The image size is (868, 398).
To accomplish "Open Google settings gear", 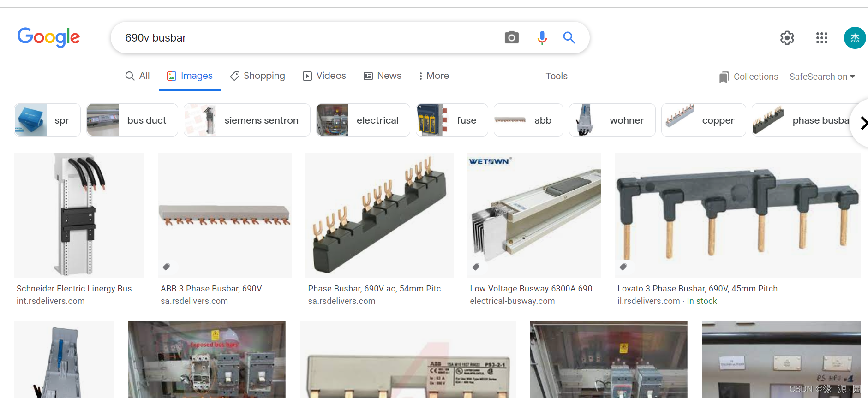I will point(787,38).
